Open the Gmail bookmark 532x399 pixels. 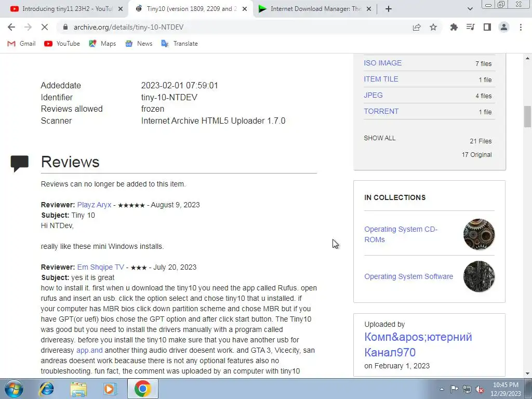[x=22, y=44]
